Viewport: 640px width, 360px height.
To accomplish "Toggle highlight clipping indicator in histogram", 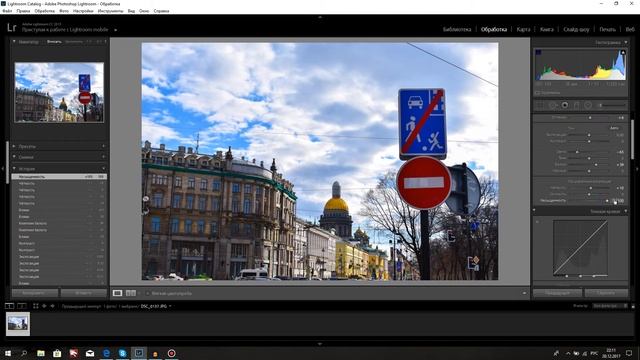I will pos(623,52).
